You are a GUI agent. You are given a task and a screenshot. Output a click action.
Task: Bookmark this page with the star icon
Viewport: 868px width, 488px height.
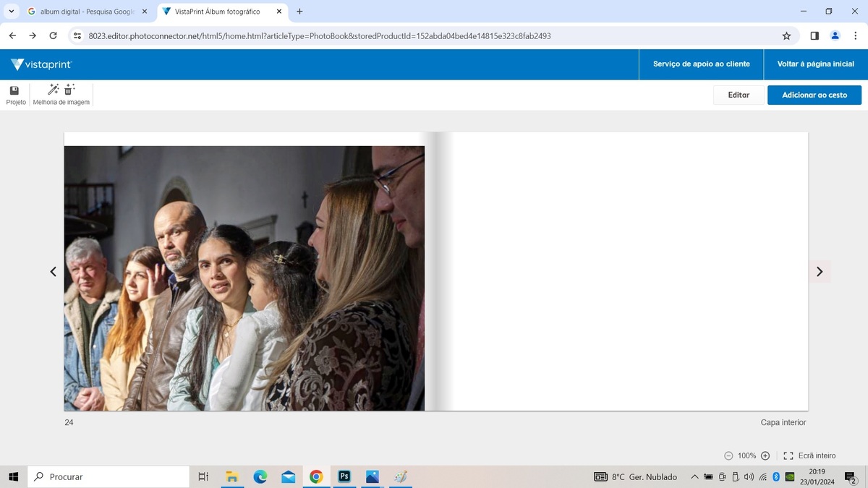click(x=786, y=35)
